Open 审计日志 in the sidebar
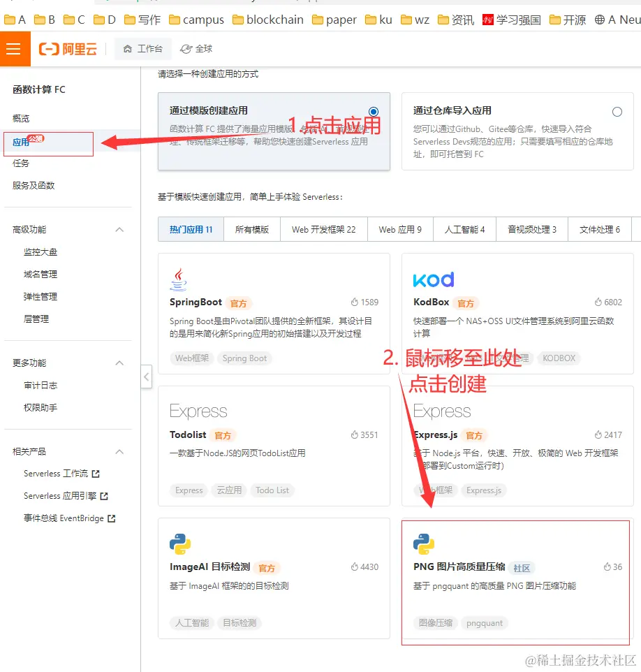This screenshot has width=641, height=672. point(40,386)
